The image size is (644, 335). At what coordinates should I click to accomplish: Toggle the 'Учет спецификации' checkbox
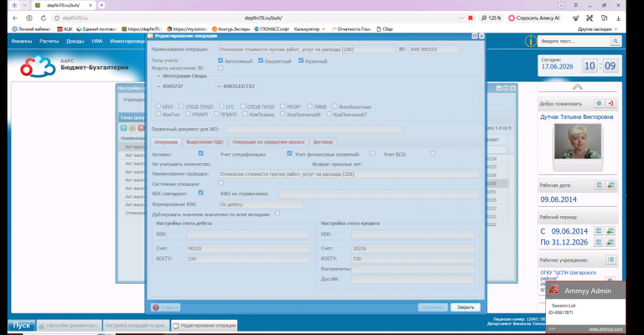click(x=289, y=153)
